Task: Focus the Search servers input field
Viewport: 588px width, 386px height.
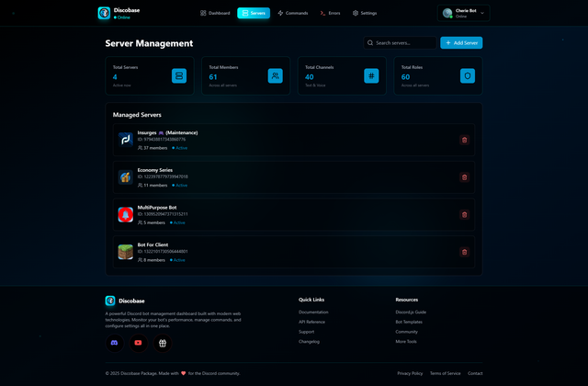Action: point(400,43)
